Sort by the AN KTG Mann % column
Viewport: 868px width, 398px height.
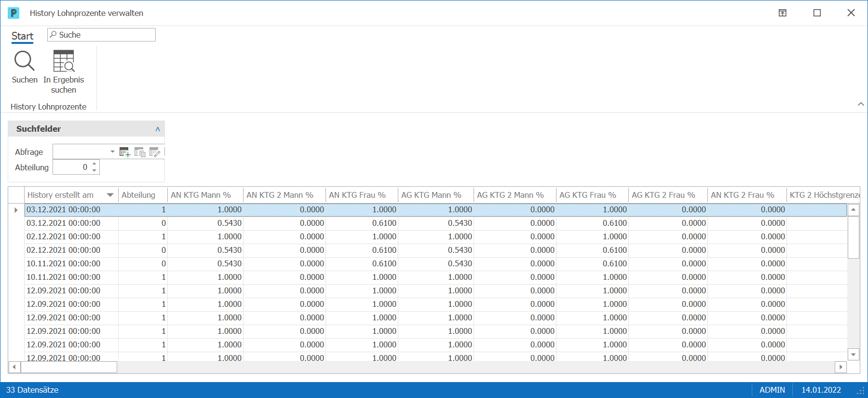click(x=201, y=195)
